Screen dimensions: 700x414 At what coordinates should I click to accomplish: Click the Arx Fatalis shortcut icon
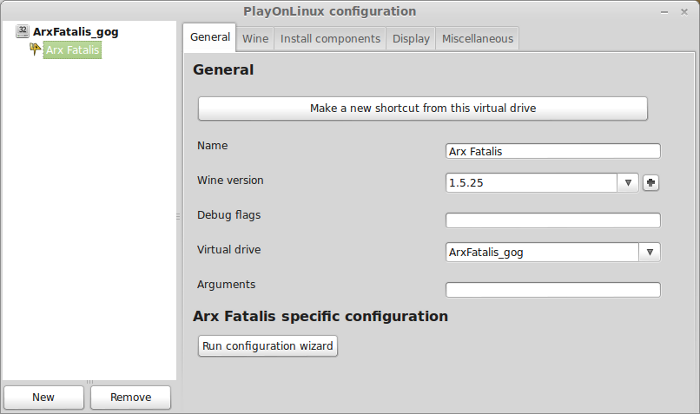point(35,49)
